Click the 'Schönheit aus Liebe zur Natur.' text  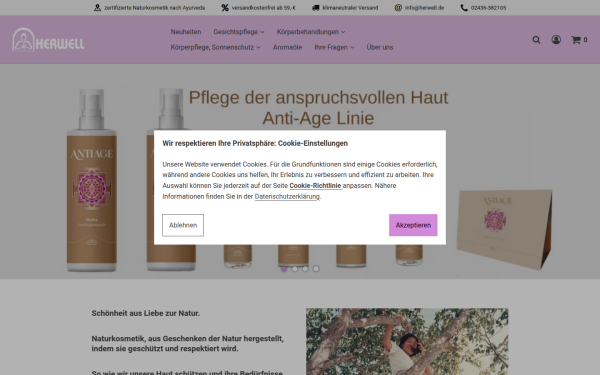click(145, 313)
